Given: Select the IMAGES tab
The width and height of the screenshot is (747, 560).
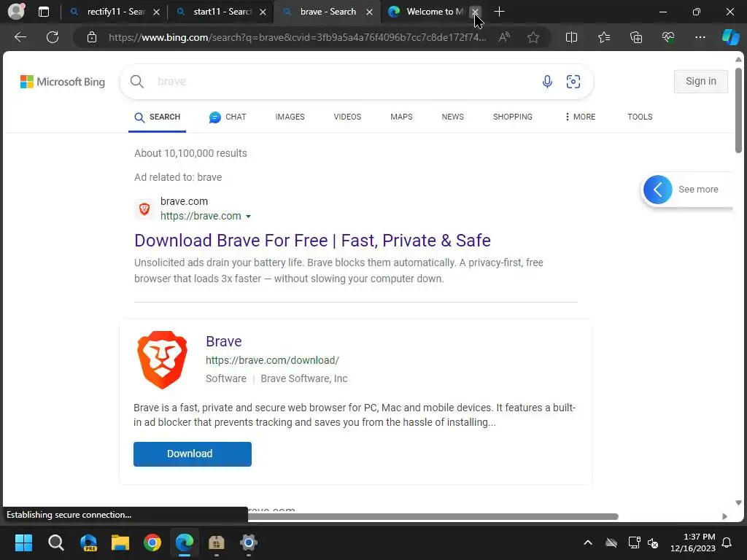Looking at the screenshot, I should [x=290, y=117].
